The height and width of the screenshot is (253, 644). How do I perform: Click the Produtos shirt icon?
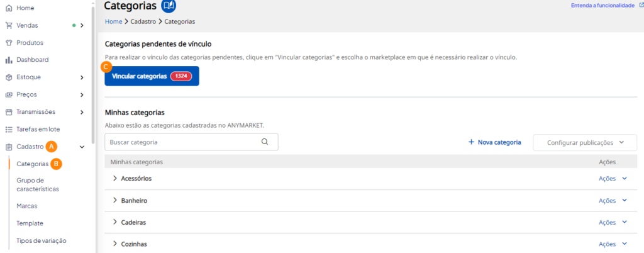pyautogui.click(x=9, y=43)
